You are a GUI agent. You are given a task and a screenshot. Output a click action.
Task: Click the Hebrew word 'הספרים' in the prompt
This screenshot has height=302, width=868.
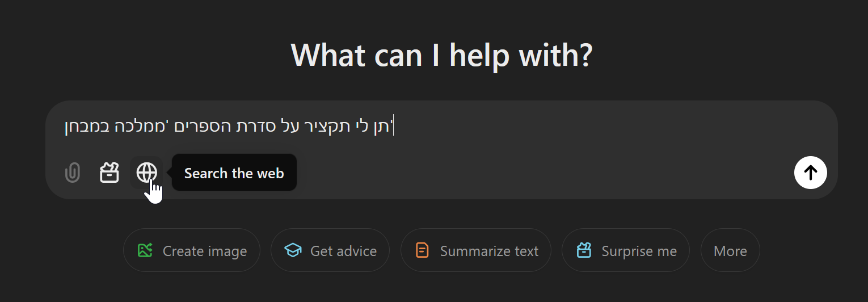198,127
